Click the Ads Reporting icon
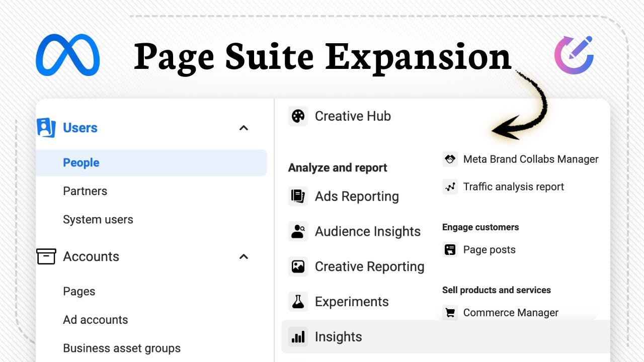Viewport: 644px width, 362px height. tap(298, 196)
